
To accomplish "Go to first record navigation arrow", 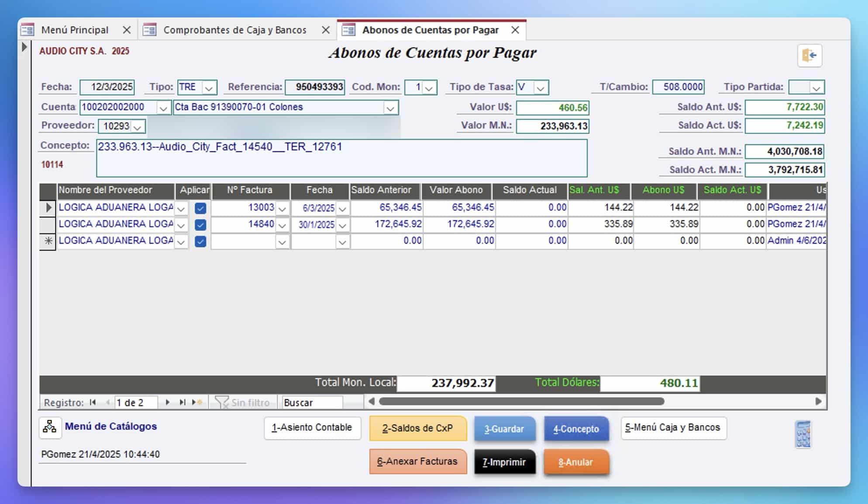I will coord(93,402).
